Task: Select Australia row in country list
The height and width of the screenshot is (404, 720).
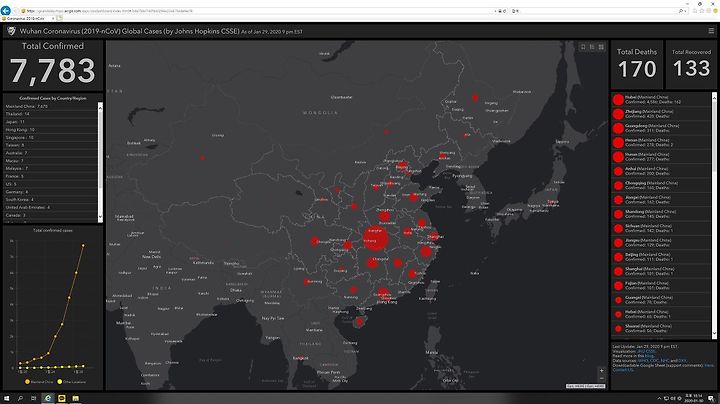Action: [x=51, y=153]
